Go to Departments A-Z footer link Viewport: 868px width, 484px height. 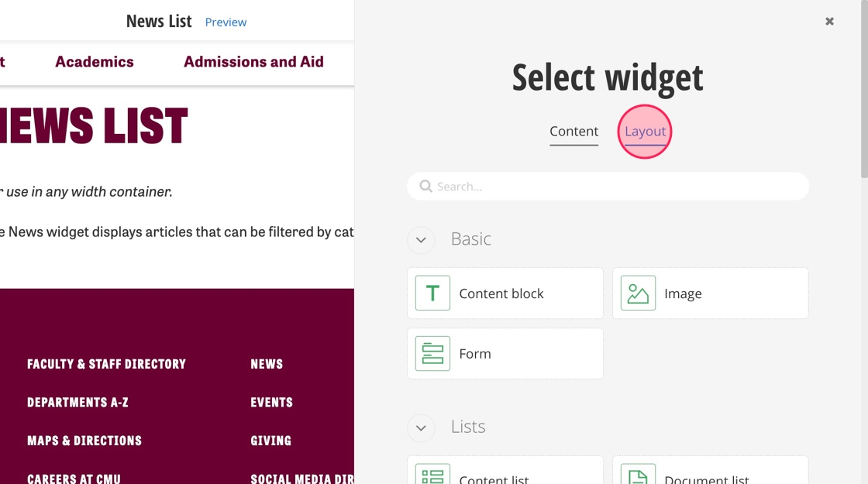(77, 403)
